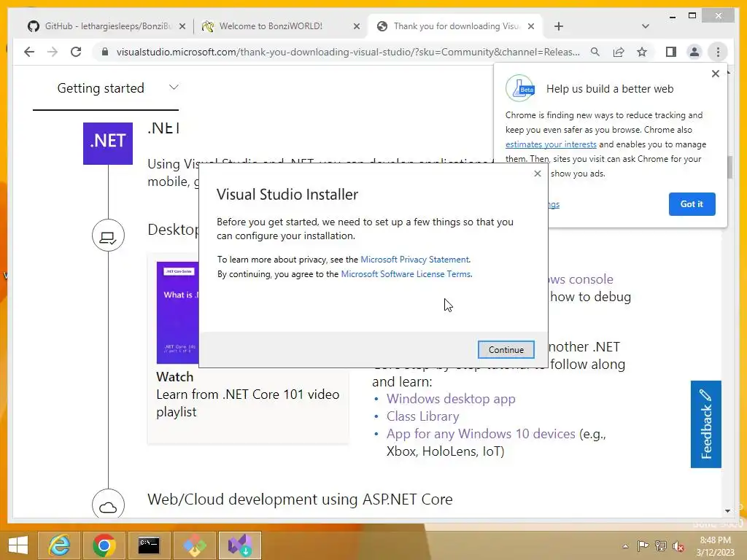
Task: Bookmark this page with the star icon
Action: point(642,52)
